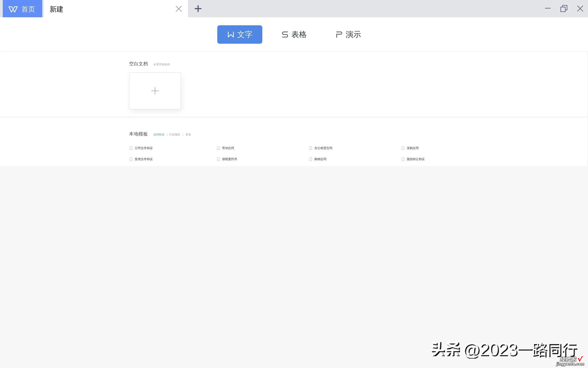The image size is (588, 368).
Task: Filter templates by 合同协议
Action: coord(159,135)
